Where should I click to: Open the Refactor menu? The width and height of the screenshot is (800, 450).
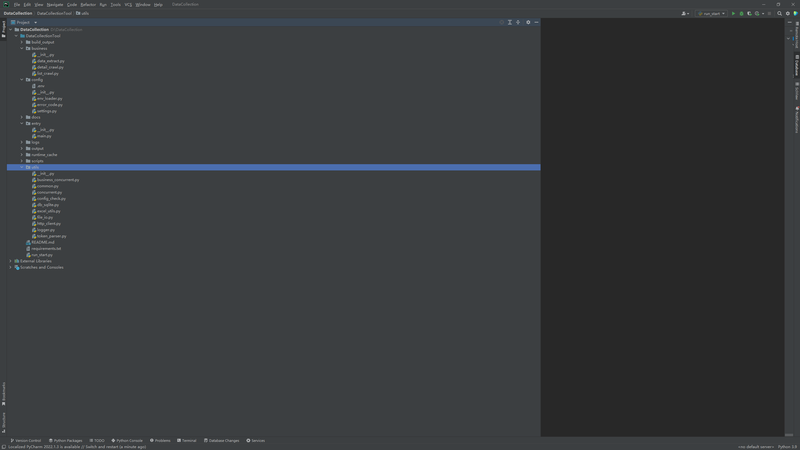88,5
